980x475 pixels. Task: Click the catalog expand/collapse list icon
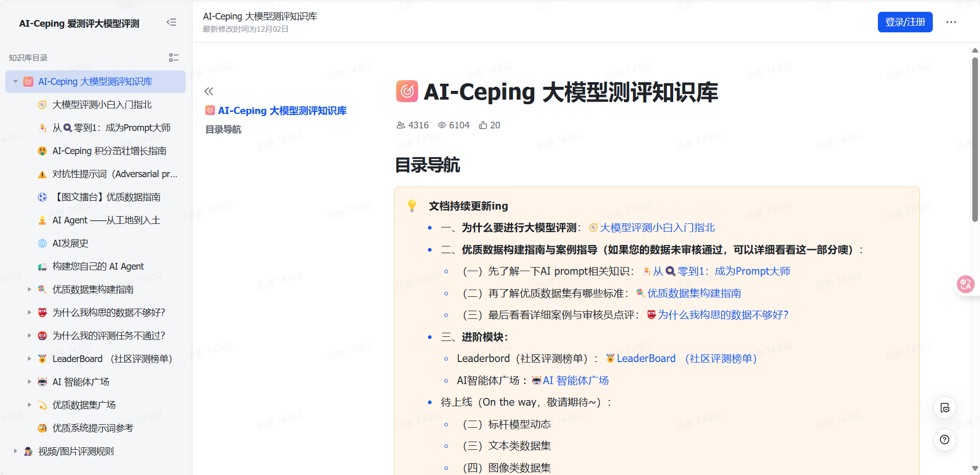174,58
